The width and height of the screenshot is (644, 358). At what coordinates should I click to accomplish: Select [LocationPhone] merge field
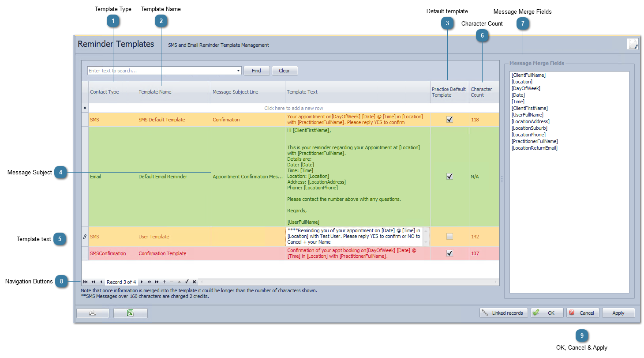pos(528,135)
